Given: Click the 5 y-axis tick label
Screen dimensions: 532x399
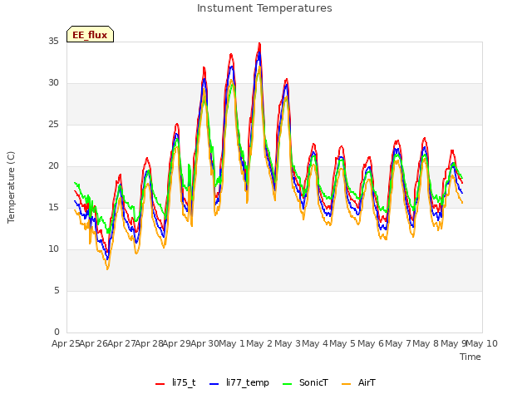Looking at the screenshot, I should pos(57,290).
